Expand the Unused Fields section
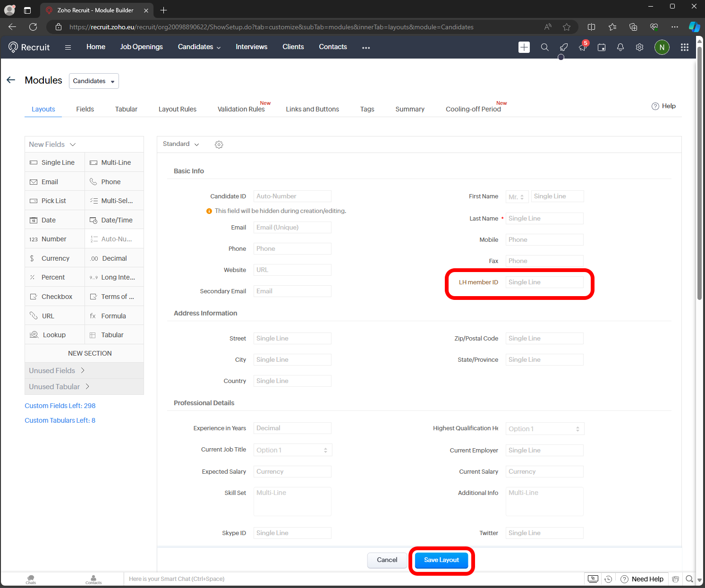 57,371
